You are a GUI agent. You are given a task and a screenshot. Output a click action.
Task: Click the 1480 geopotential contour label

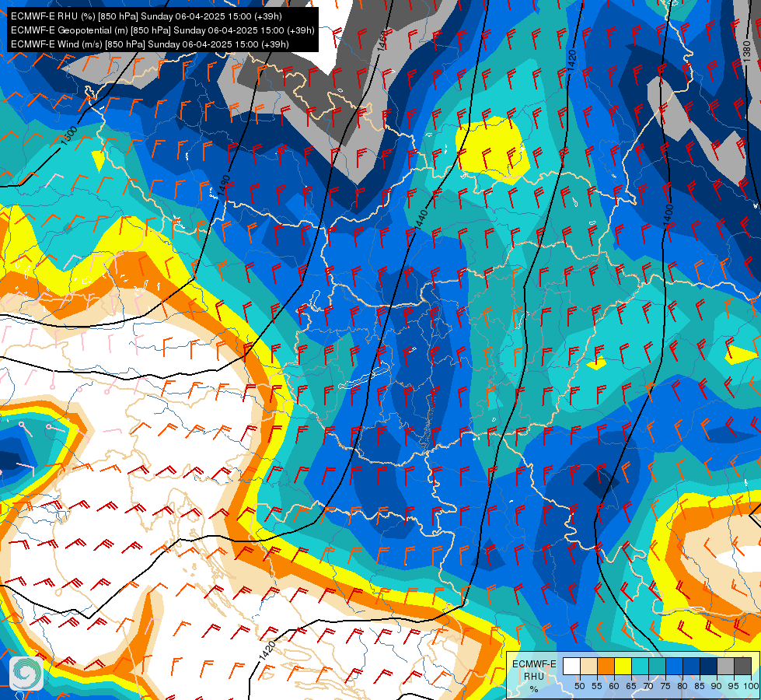223,186
